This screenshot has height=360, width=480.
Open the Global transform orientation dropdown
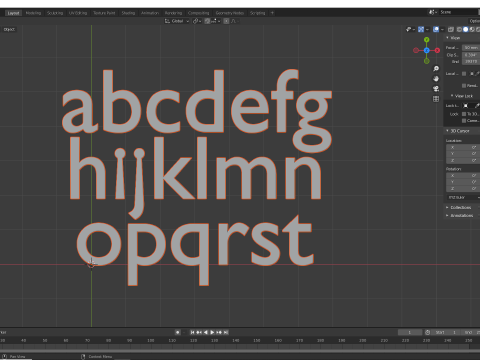point(177,21)
